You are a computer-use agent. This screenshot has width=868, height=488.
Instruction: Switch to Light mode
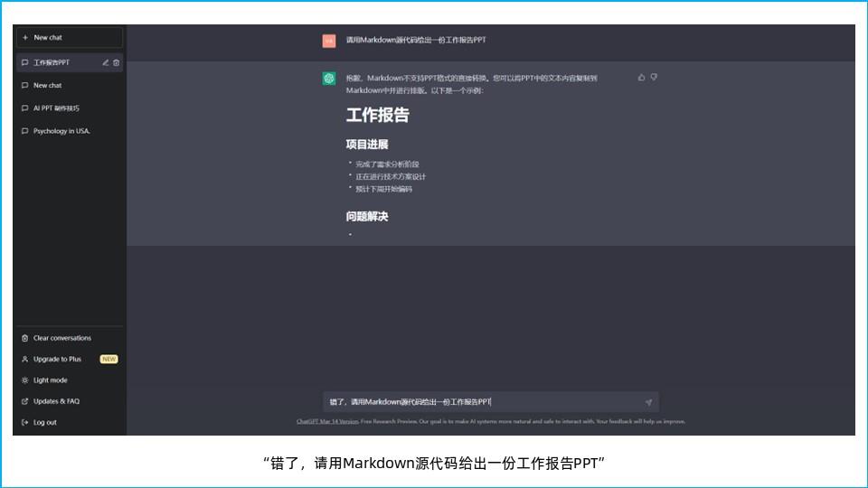tap(70, 380)
